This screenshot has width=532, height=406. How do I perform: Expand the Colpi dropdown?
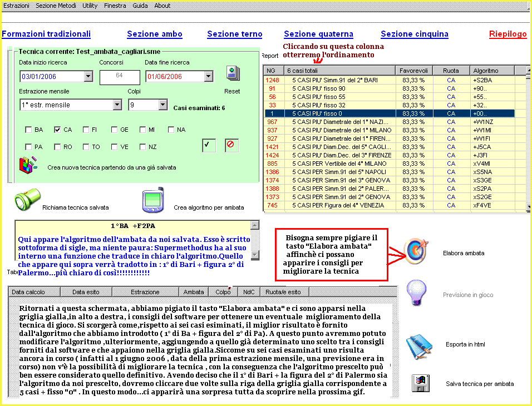163,105
